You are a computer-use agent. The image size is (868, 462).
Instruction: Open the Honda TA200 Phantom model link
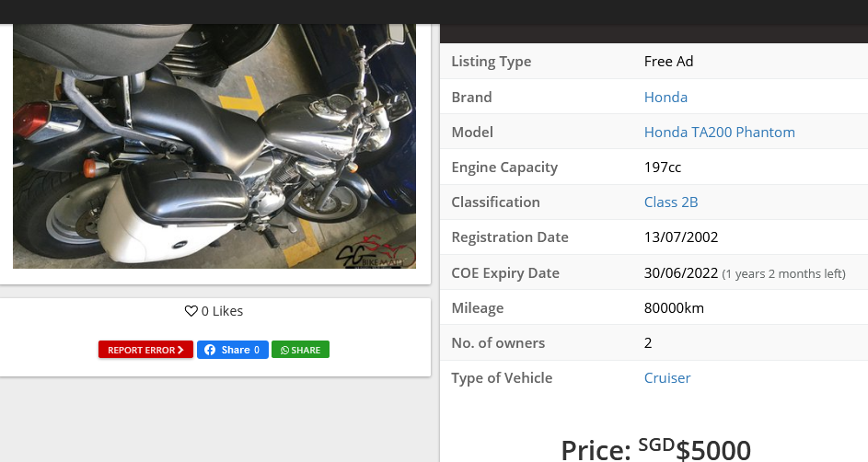pyautogui.click(x=719, y=133)
